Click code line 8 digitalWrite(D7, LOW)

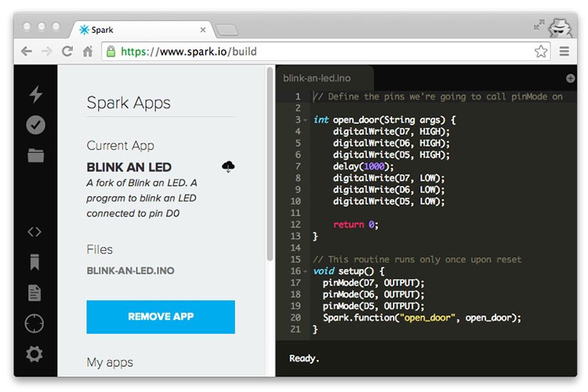pos(389,178)
